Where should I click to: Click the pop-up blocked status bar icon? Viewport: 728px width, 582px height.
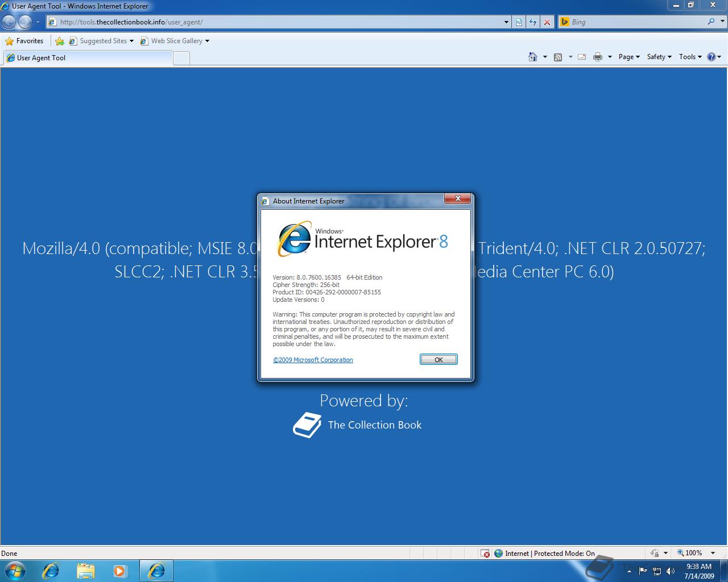pos(485,553)
